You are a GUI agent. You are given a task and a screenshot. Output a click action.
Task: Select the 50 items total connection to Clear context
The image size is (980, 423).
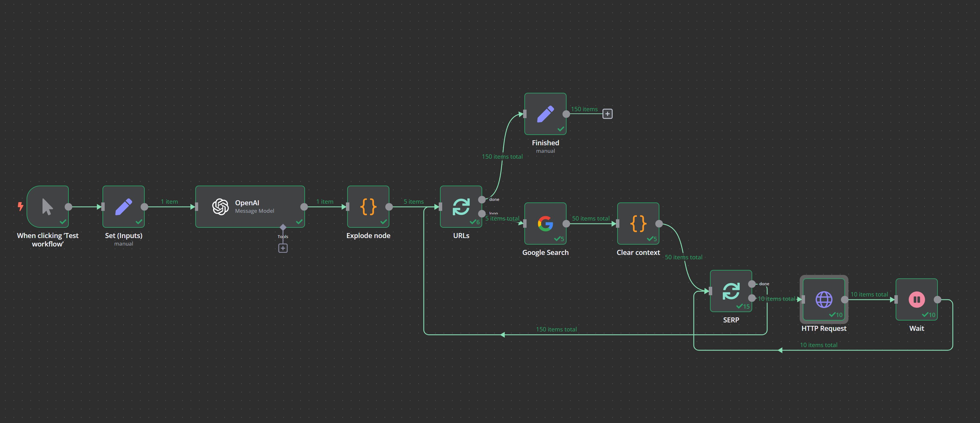coord(591,218)
